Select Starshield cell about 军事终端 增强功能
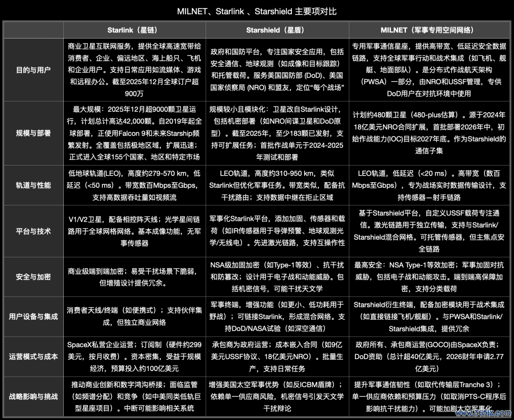Screen dimensions: 514x420 point(277,316)
